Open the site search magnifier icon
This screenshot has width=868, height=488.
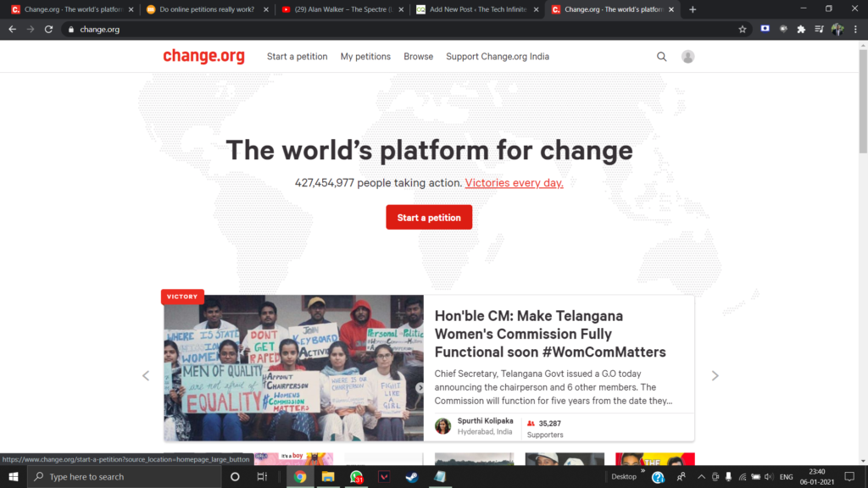click(661, 57)
